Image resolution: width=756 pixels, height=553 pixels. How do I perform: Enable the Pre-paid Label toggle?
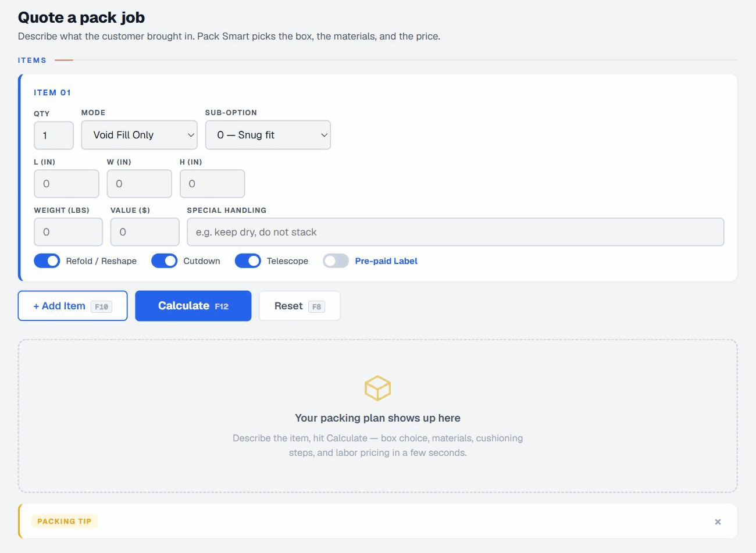[336, 261]
